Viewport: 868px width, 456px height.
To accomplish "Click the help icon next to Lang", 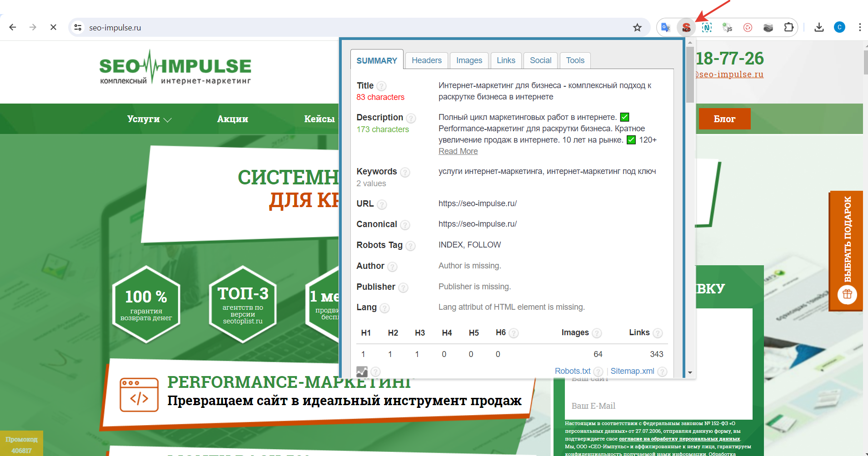I will [384, 308].
